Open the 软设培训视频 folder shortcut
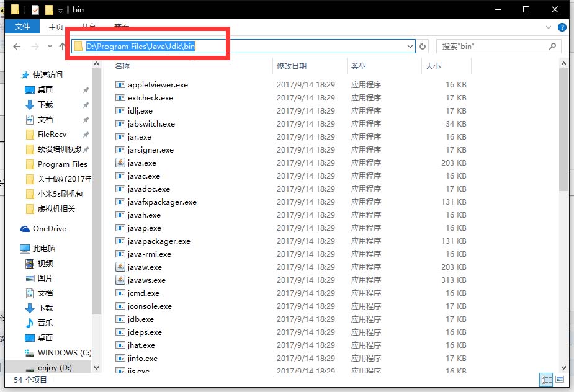 (60, 149)
